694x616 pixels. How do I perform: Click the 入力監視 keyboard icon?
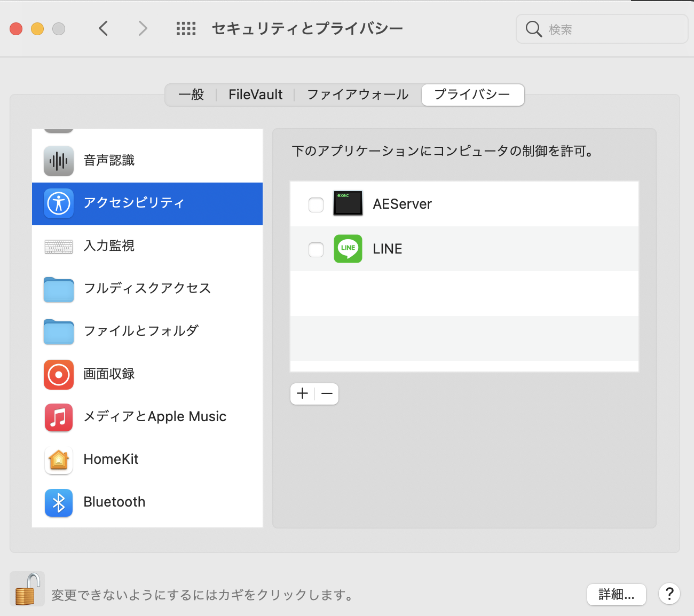click(59, 246)
